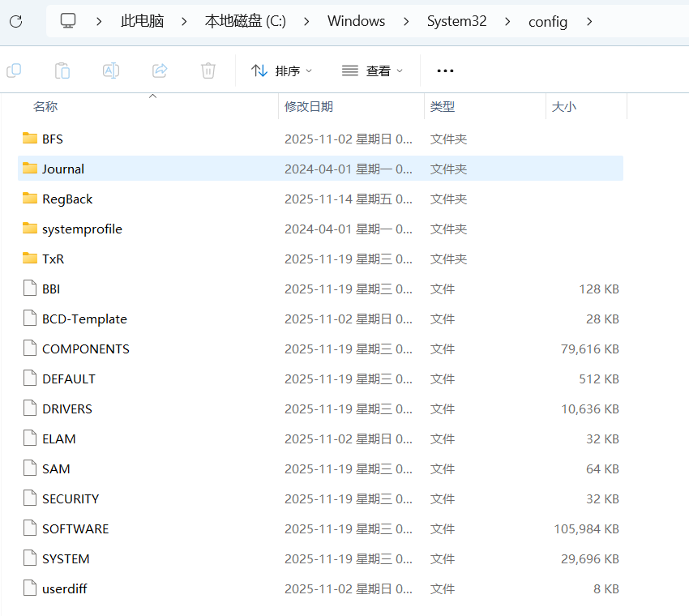
Task: Navigate to 此电脑 in address bar
Action: (142, 21)
